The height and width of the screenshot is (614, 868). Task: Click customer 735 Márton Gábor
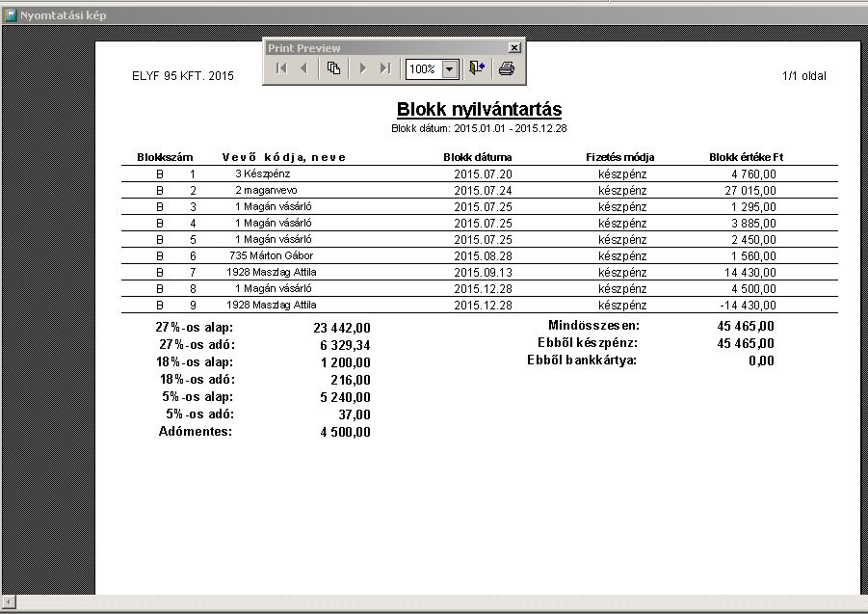[272, 255]
